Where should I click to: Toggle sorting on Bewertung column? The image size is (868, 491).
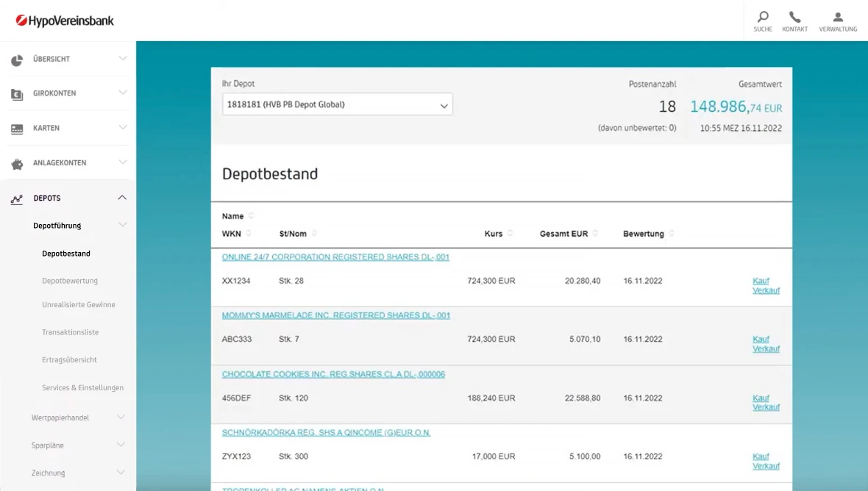click(672, 234)
